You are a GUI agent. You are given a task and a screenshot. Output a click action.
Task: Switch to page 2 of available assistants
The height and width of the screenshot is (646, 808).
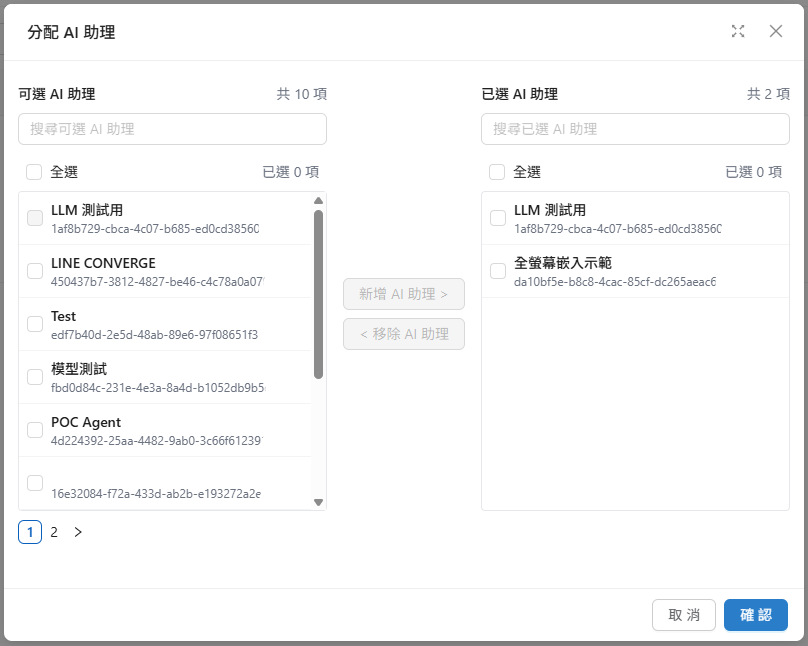[x=54, y=532]
